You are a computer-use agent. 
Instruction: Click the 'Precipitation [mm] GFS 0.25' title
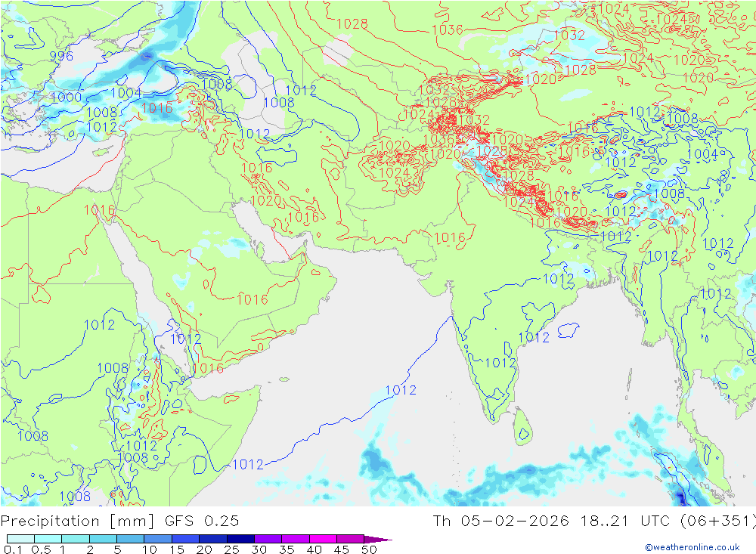point(119,522)
